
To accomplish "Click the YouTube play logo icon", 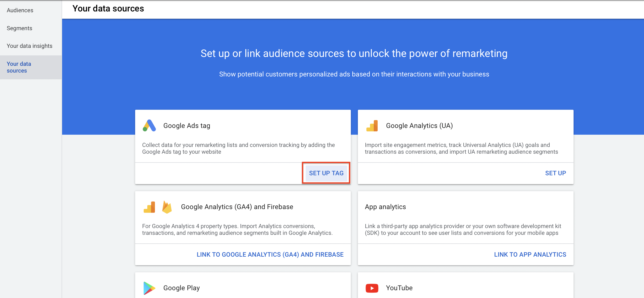I will (x=372, y=288).
